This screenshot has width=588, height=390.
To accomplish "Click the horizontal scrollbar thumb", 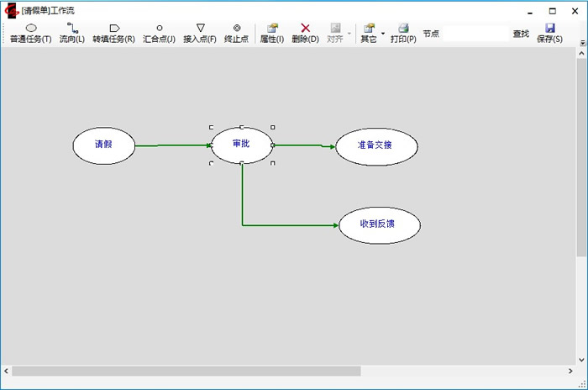I will click(185, 371).
